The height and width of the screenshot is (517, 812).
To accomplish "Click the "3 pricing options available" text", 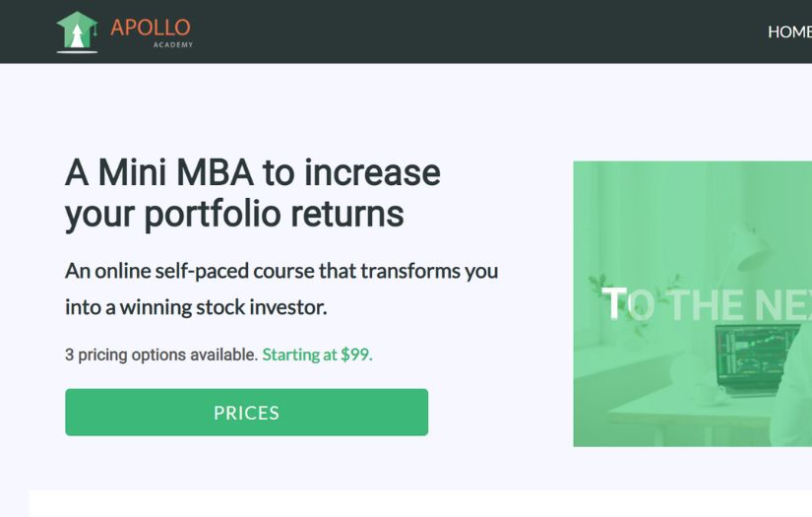I will 161,355.
